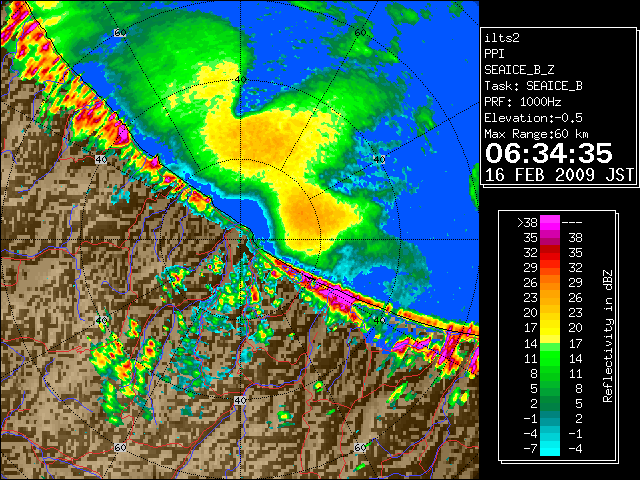
Task: Click the 'ilts2' radar name text
Action: pyautogui.click(x=502, y=38)
